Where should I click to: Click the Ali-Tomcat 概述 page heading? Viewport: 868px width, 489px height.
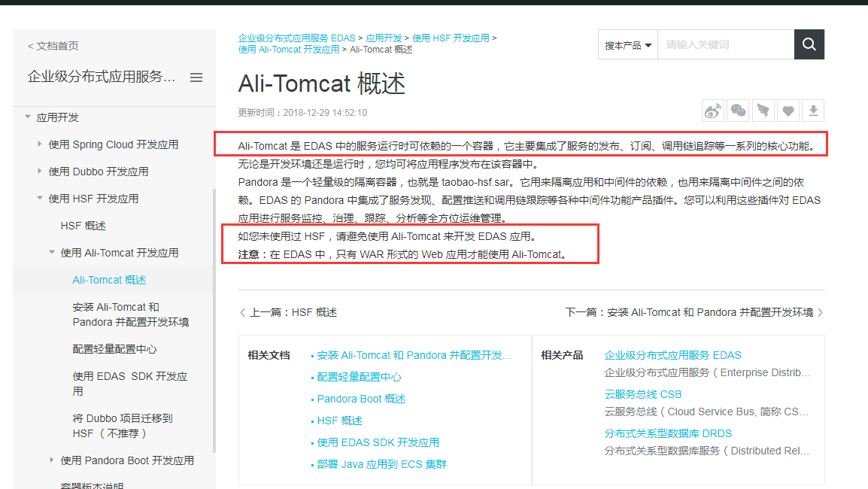click(322, 84)
